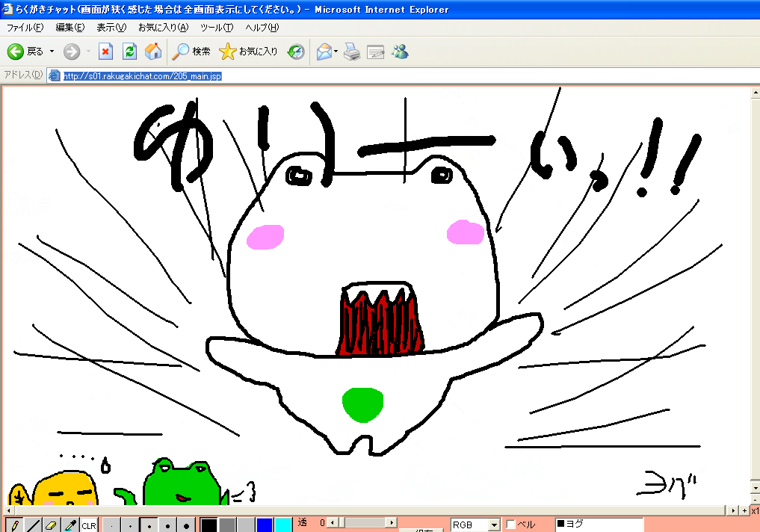
Task: Click the IE Forward button
Action: [x=72, y=52]
